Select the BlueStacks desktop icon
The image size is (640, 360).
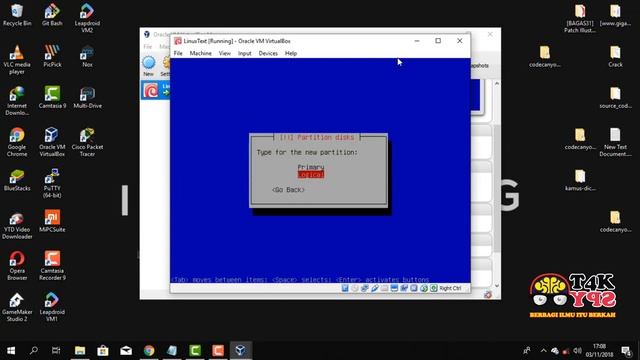(17, 180)
